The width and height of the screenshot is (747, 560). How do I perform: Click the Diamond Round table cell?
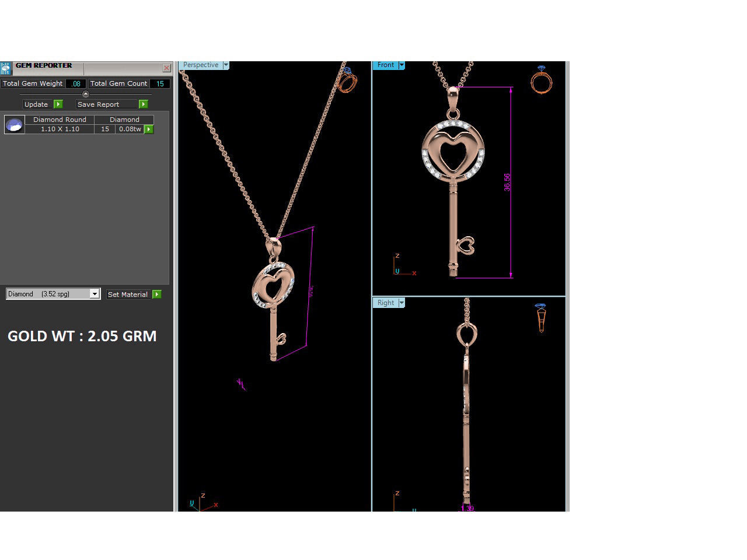coord(60,120)
